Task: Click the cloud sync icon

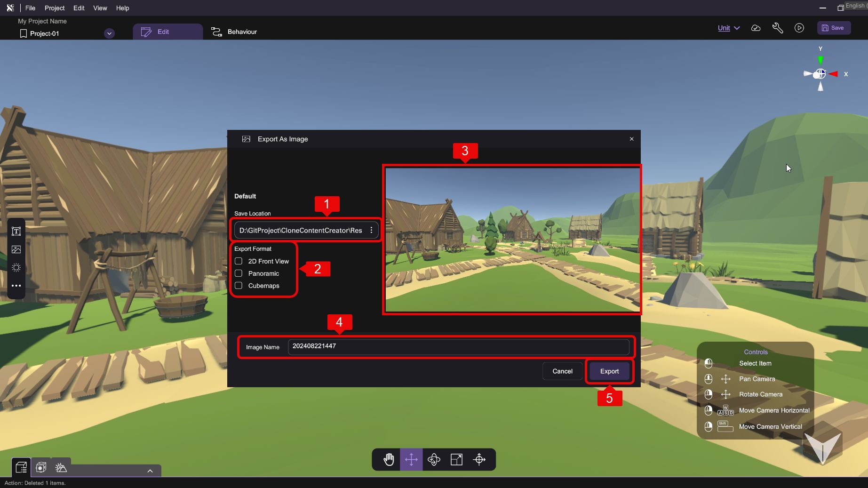Action: click(x=756, y=28)
